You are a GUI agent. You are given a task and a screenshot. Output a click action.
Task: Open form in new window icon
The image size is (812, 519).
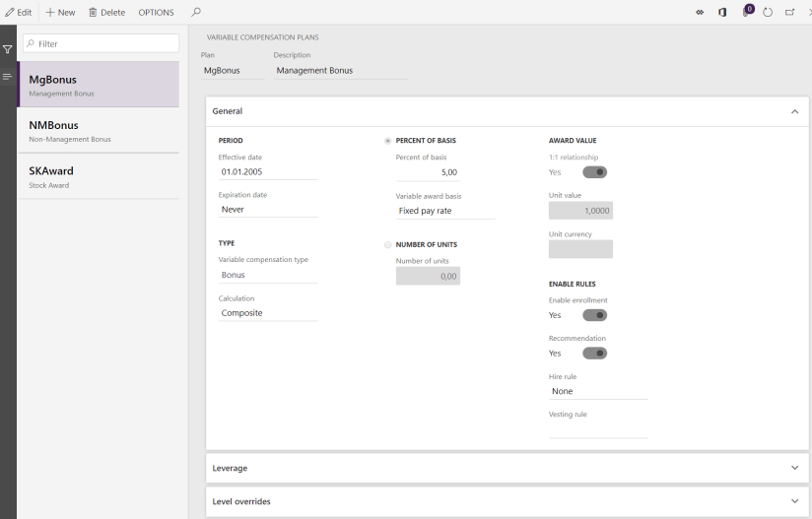[789, 12]
